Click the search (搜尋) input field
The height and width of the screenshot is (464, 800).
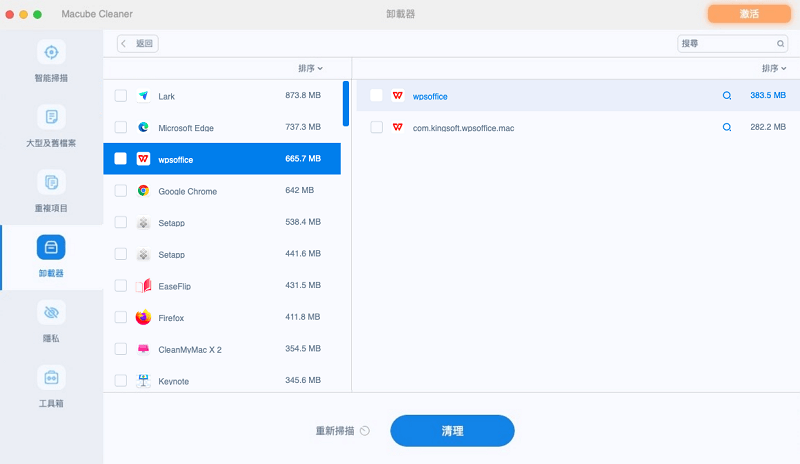point(733,44)
